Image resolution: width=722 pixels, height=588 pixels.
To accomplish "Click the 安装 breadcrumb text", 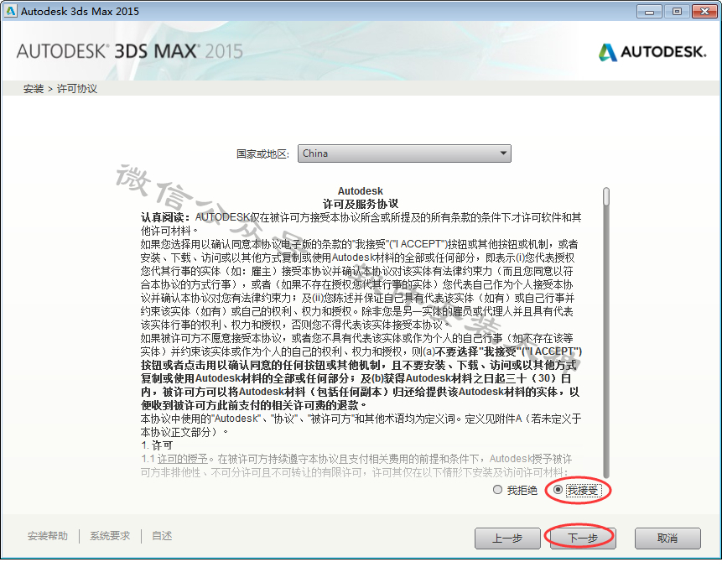I will [x=34, y=89].
